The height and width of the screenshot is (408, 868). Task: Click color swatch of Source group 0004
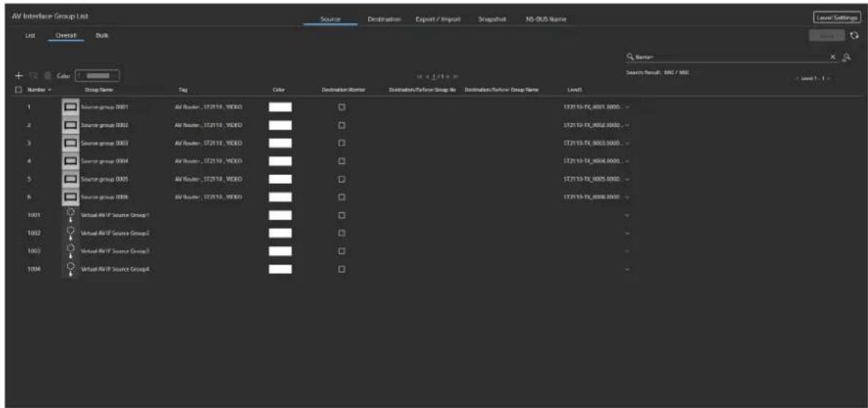click(280, 161)
